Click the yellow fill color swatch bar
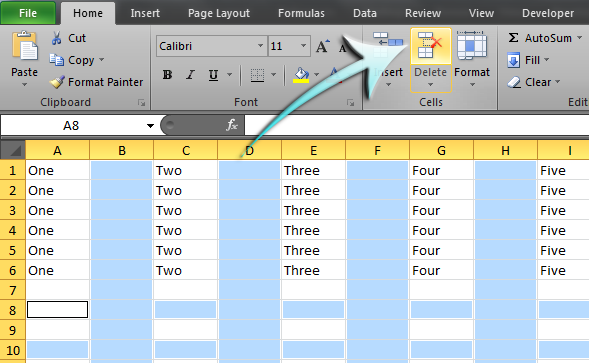The height and width of the screenshot is (363, 589). pos(301,81)
